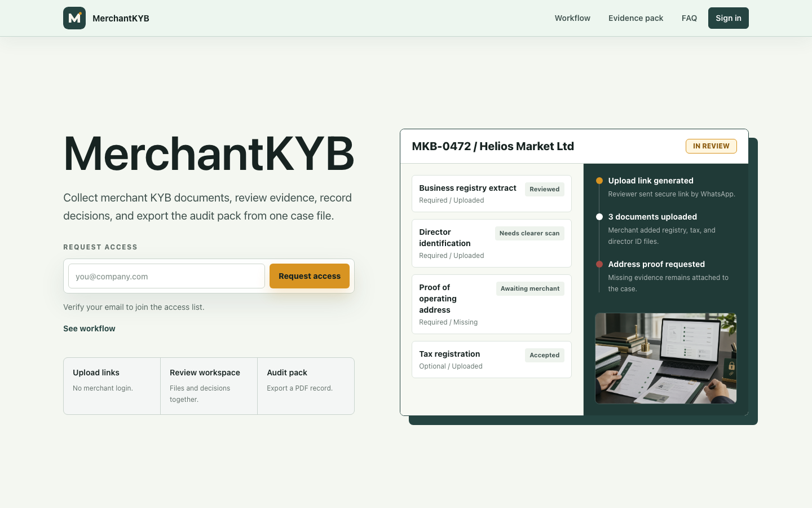
Task: Click the MKB-0472 / Helios Market Ltd title
Action: [x=493, y=146]
